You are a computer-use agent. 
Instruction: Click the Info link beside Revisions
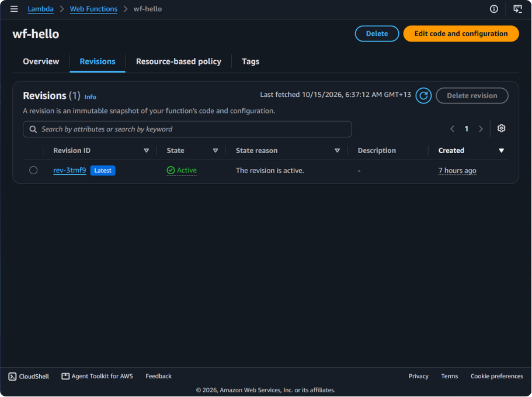(91, 97)
